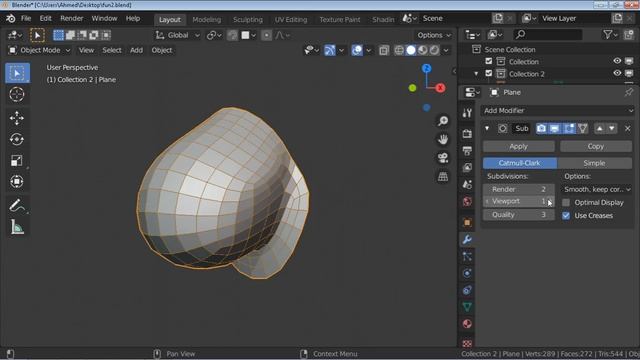
Task: Select the Annotate tool
Action: (17, 205)
